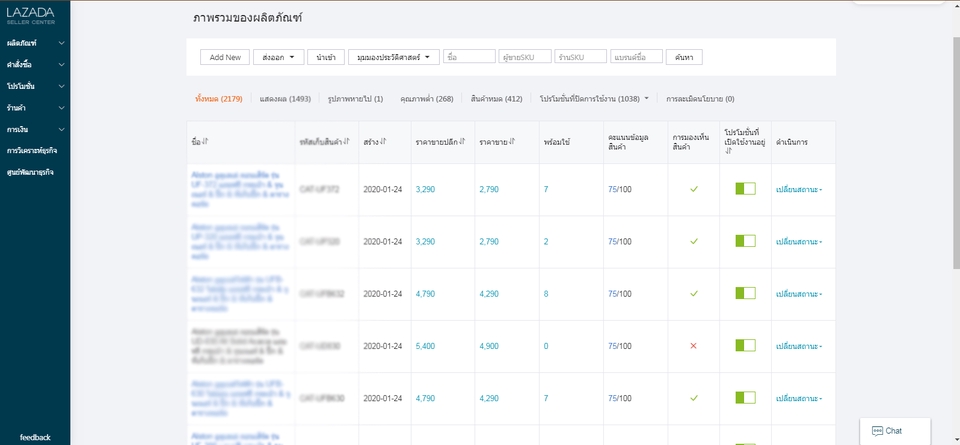The height and width of the screenshot is (445, 960).
Task: Switch to การละเมิดนโยบาย (0) tab
Action: click(x=700, y=99)
